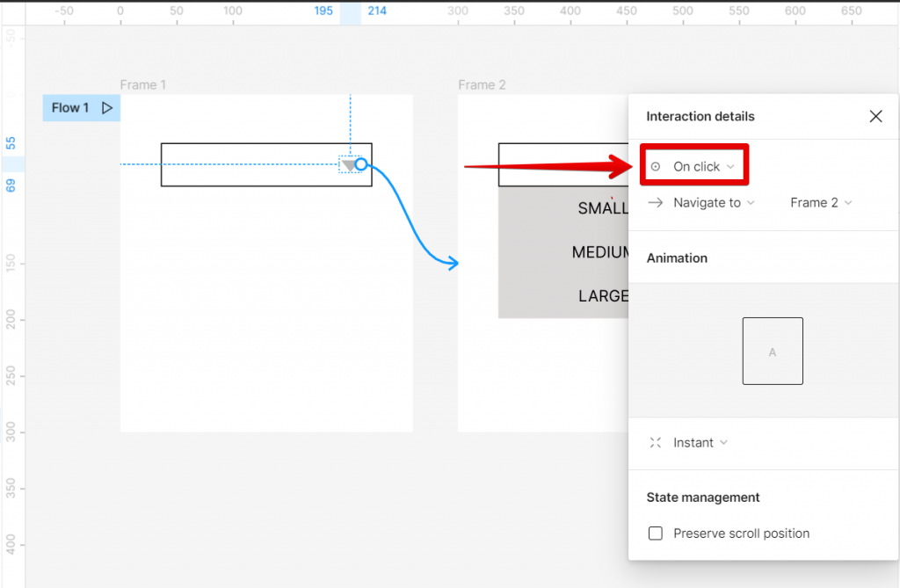Image resolution: width=900 pixels, height=588 pixels.
Task: Click the play icon beside Flow 1
Action: 106,107
